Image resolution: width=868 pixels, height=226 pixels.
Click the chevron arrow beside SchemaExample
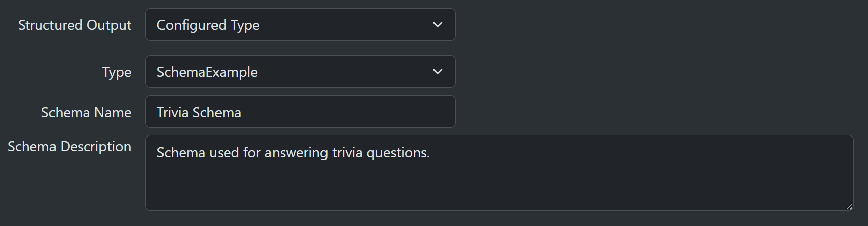pyautogui.click(x=438, y=72)
